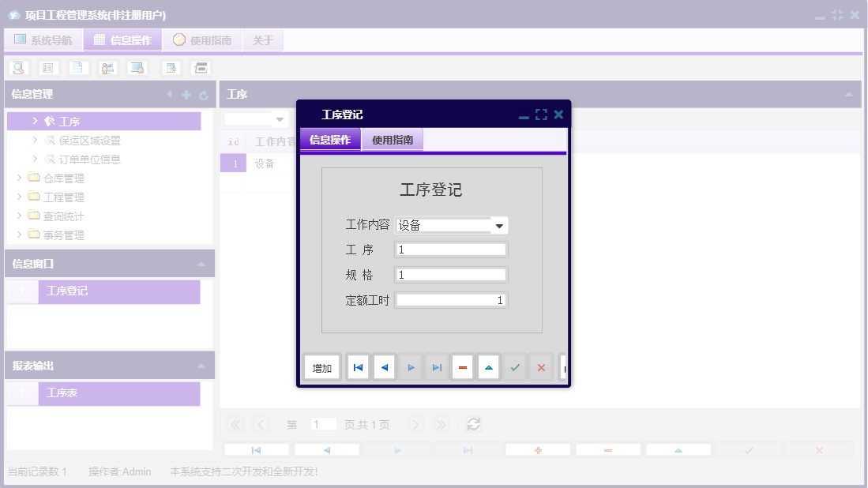Switch to the 系统导航 tab
This screenshot has height=488, width=868.
[43, 39]
